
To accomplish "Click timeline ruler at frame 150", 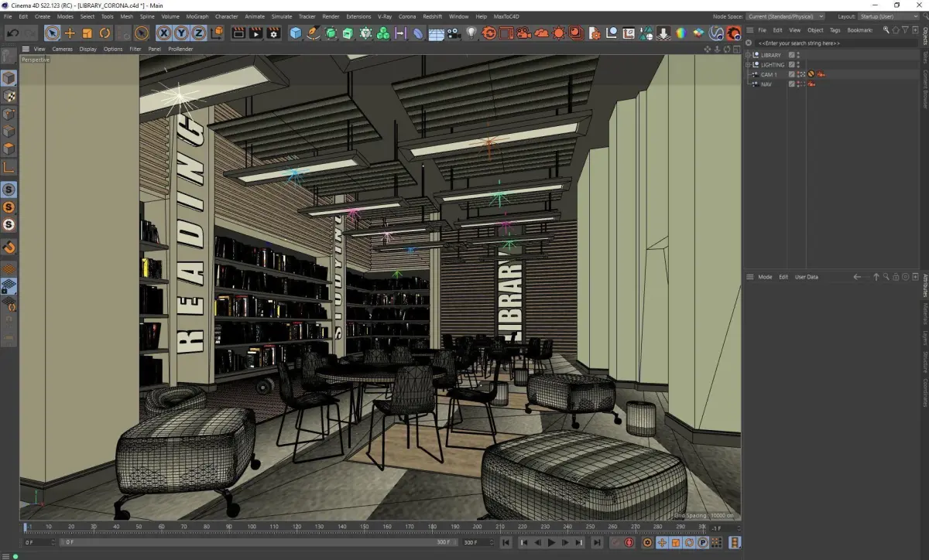I will point(365,527).
